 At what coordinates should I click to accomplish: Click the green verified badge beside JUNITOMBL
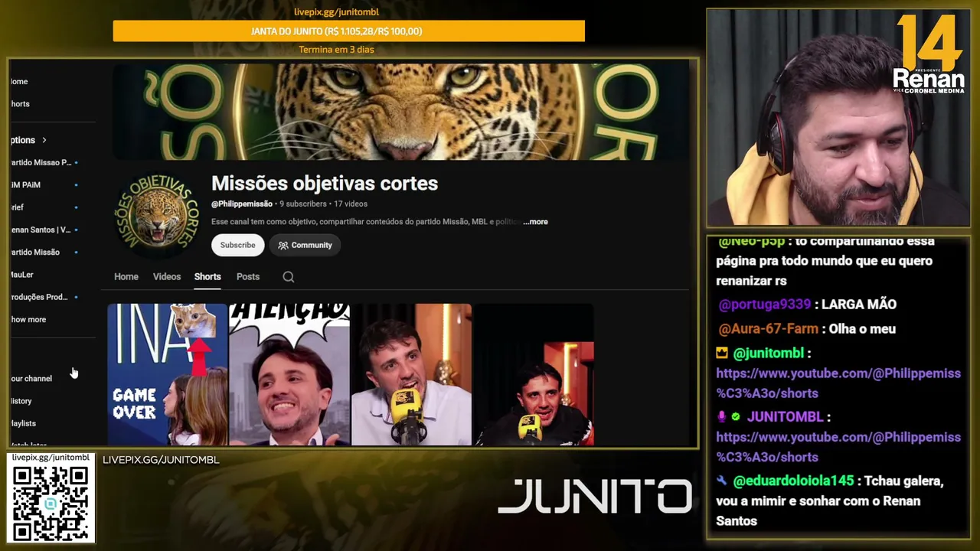pos(736,417)
